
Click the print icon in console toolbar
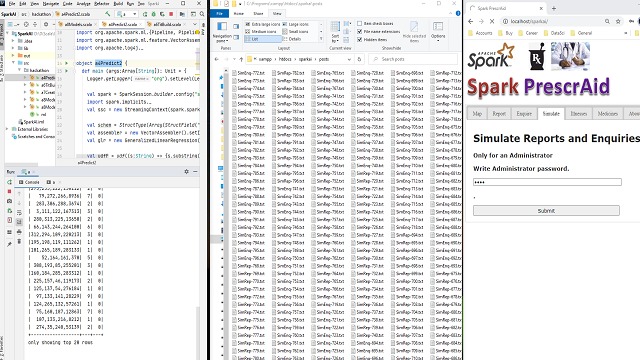(x=19, y=232)
